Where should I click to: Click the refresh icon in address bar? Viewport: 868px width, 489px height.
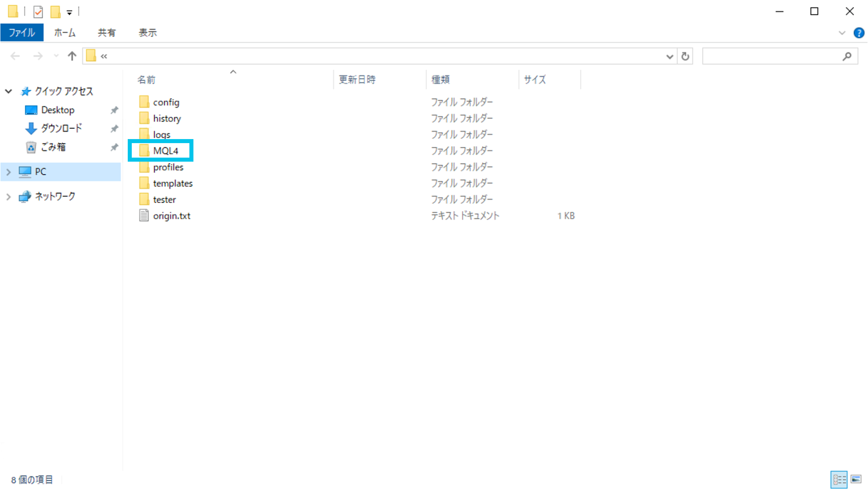pos(685,56)
